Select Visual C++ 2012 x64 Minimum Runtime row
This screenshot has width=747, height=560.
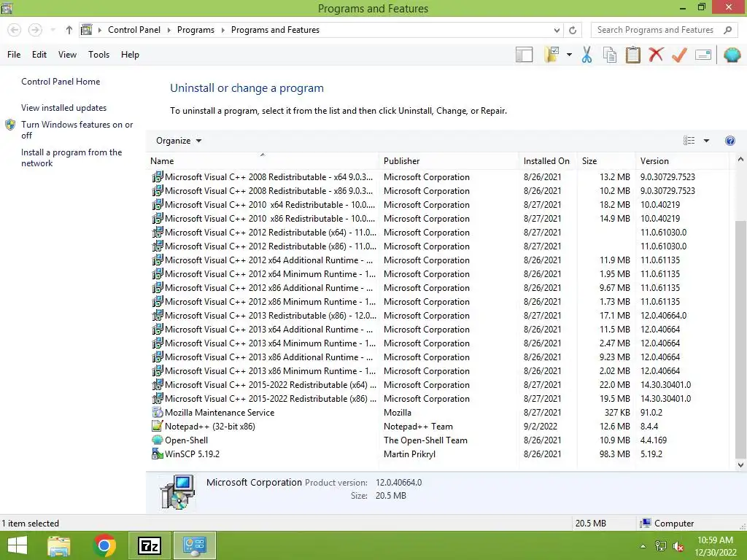pyautogui.click(x=438, y=274)
